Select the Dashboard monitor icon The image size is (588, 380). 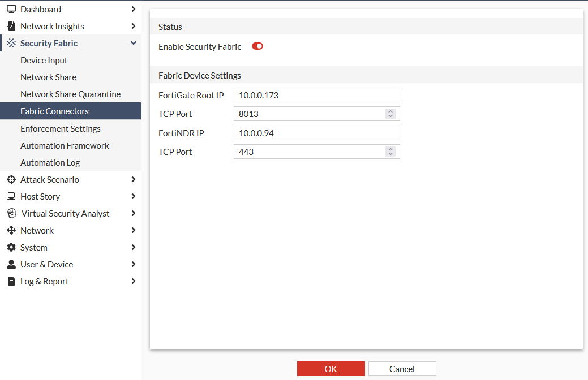(11, 9)
